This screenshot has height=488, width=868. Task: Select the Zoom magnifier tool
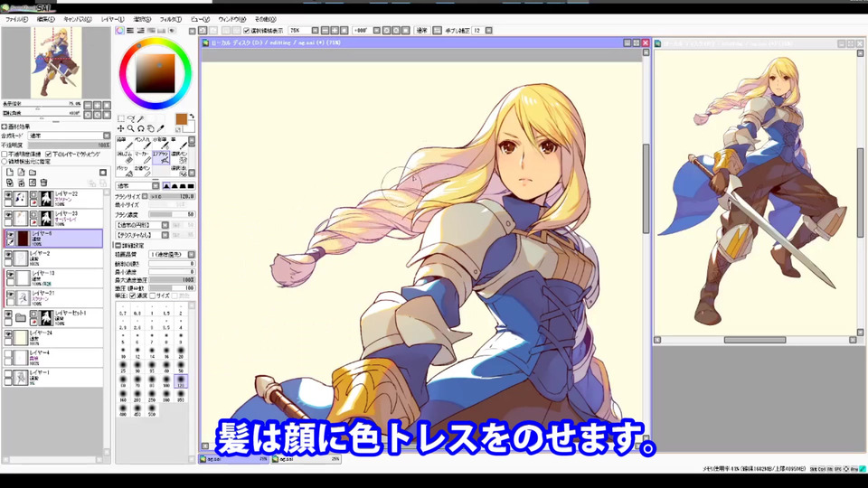[x=130, y=129]
